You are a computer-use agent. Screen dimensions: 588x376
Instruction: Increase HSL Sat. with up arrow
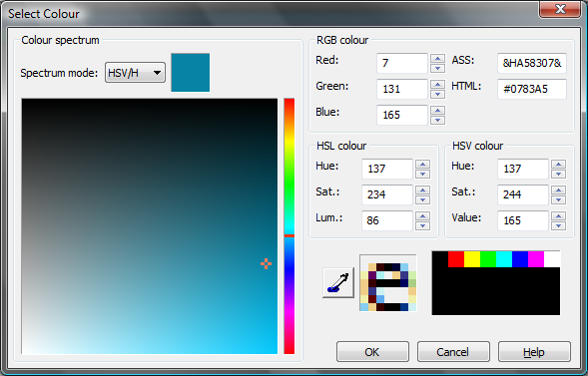click(422, 189)
